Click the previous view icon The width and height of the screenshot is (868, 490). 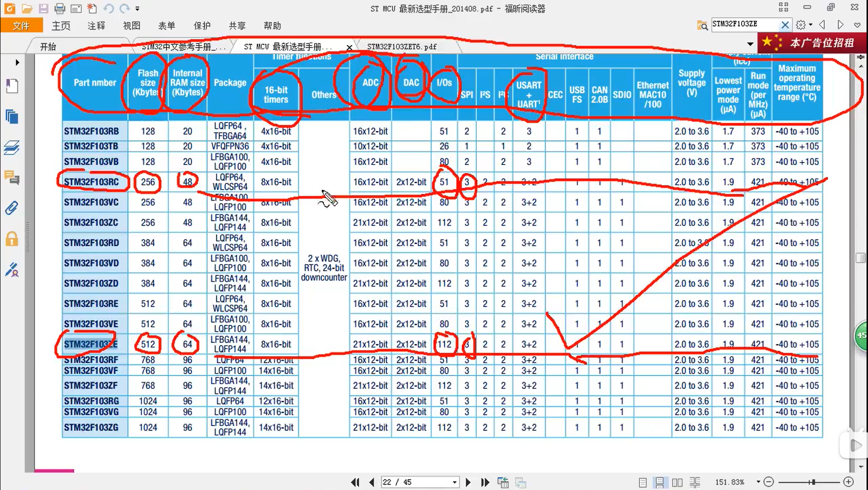503,482
